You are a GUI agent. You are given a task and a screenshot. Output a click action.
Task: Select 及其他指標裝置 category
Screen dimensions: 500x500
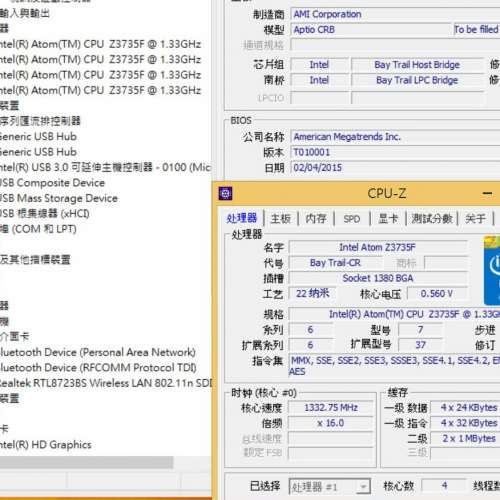pos(35,259)
